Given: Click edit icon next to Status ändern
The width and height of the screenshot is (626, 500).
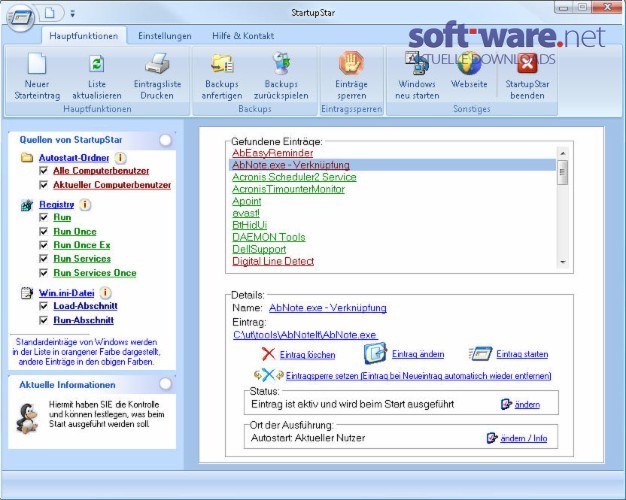Looking at the screenshot, I should 506,404.
